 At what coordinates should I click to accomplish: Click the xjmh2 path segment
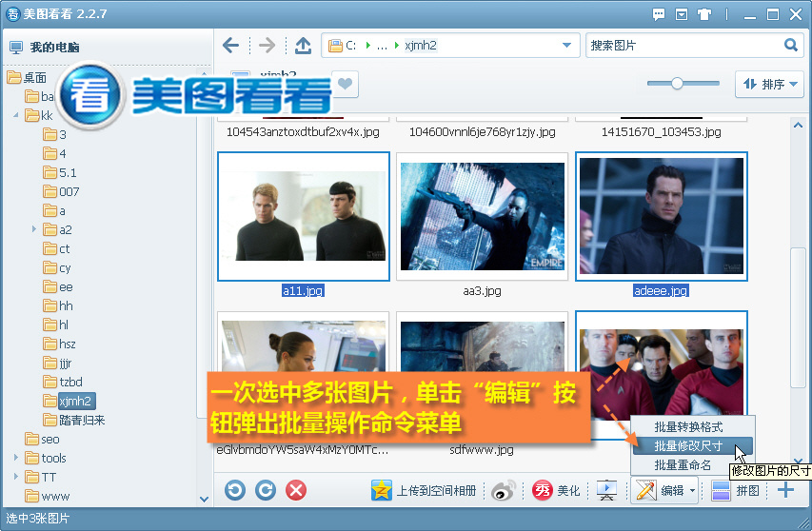[x=421, y=46]
